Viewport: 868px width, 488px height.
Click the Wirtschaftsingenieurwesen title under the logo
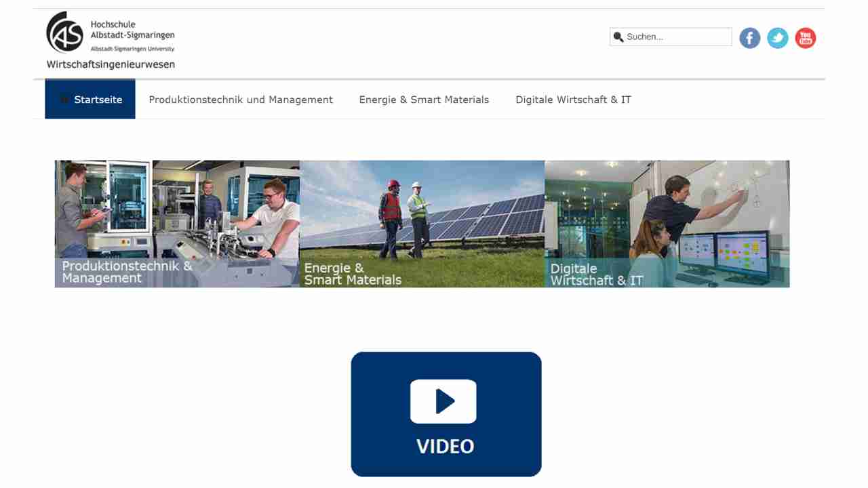coord(111,64)
